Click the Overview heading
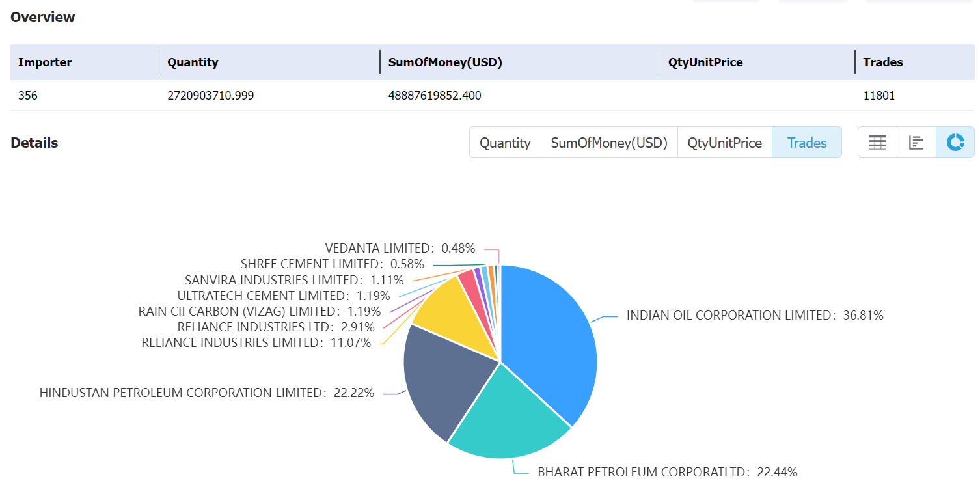Screen dimensions: 980x483 (x=43, y=18)
